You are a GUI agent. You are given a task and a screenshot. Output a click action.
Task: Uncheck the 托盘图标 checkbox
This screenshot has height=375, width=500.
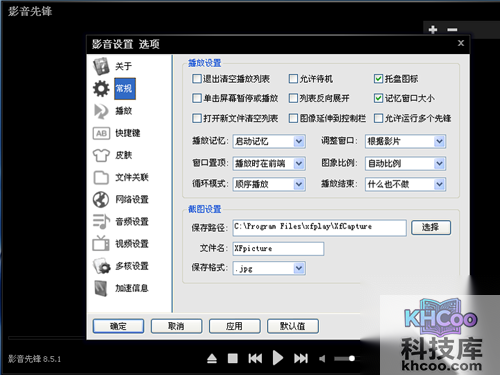[378, 79]
